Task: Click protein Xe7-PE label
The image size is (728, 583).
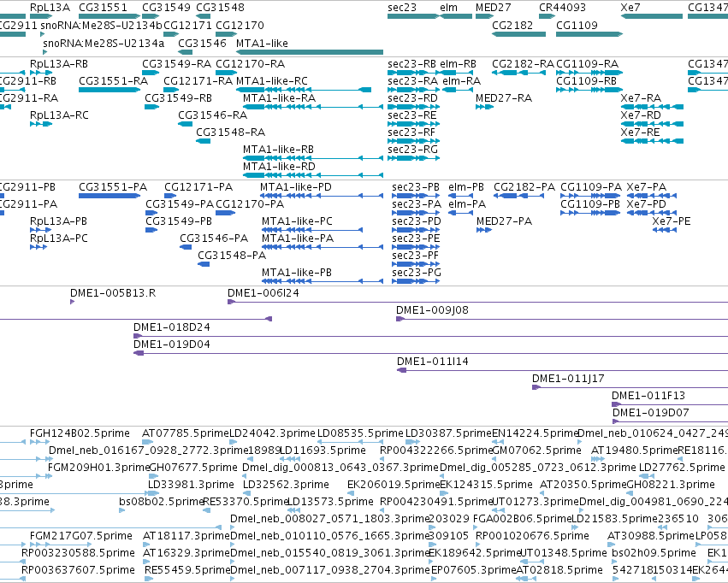Action: pyautogui.click(x=672, y=221)
